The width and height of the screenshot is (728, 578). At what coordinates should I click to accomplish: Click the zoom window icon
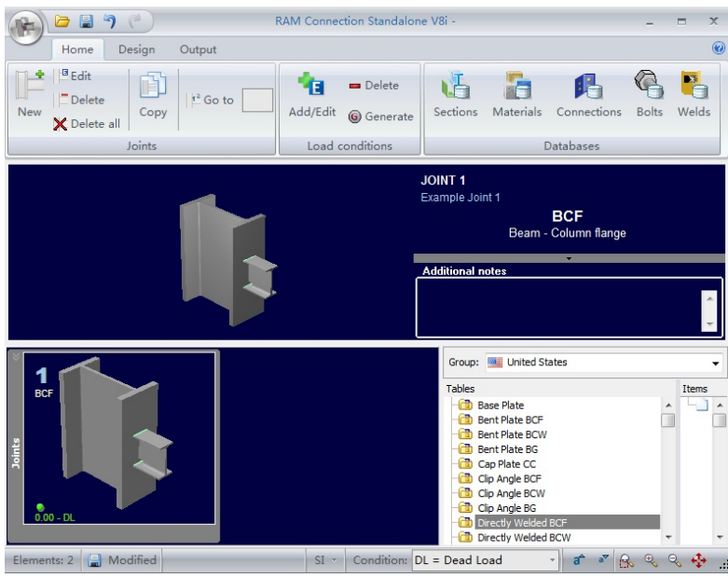coord(626,560)
